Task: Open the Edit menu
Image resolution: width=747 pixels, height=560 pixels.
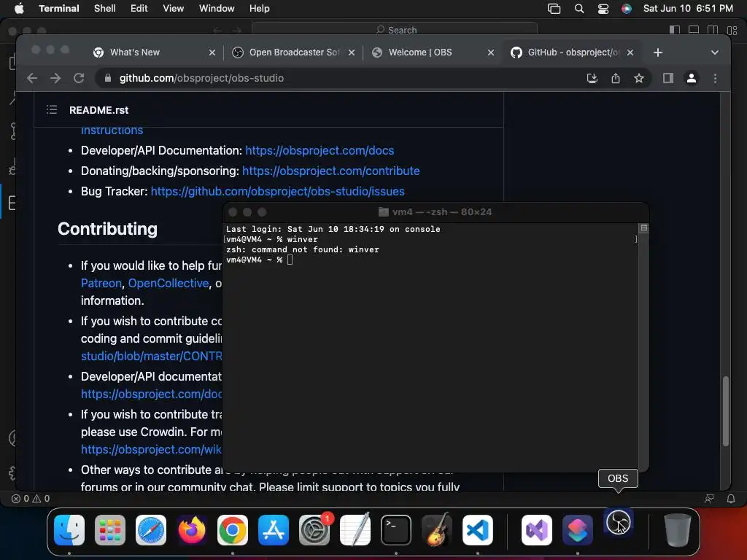Action: pyautogui.click(x=139, y=9)
